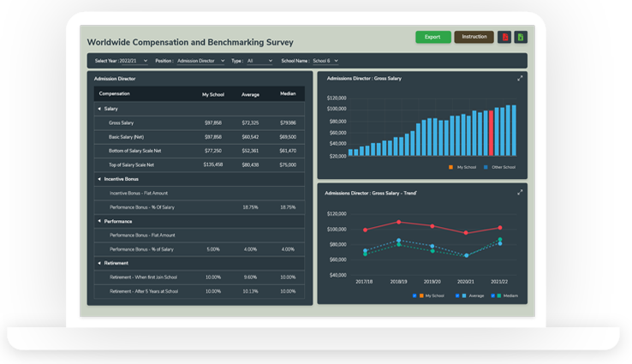Click orange My School swatch in bar legend
The width and height of the screenshot is (632, 364).
point(450,167)
